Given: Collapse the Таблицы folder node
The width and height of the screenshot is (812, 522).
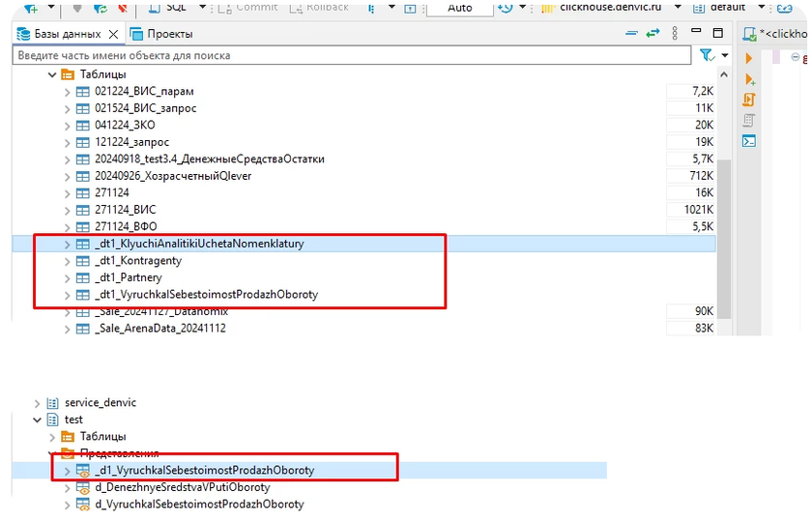Looking at the screenshot, I should [52, 74].
